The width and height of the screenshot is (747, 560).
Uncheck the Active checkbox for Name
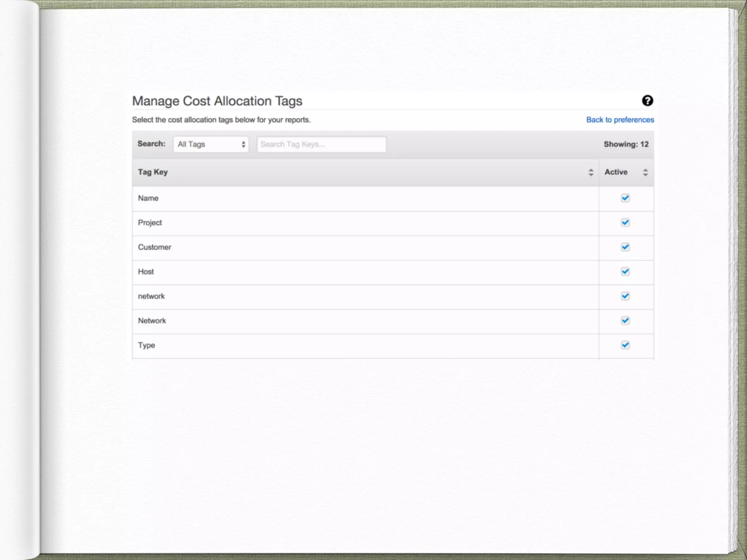625,198
